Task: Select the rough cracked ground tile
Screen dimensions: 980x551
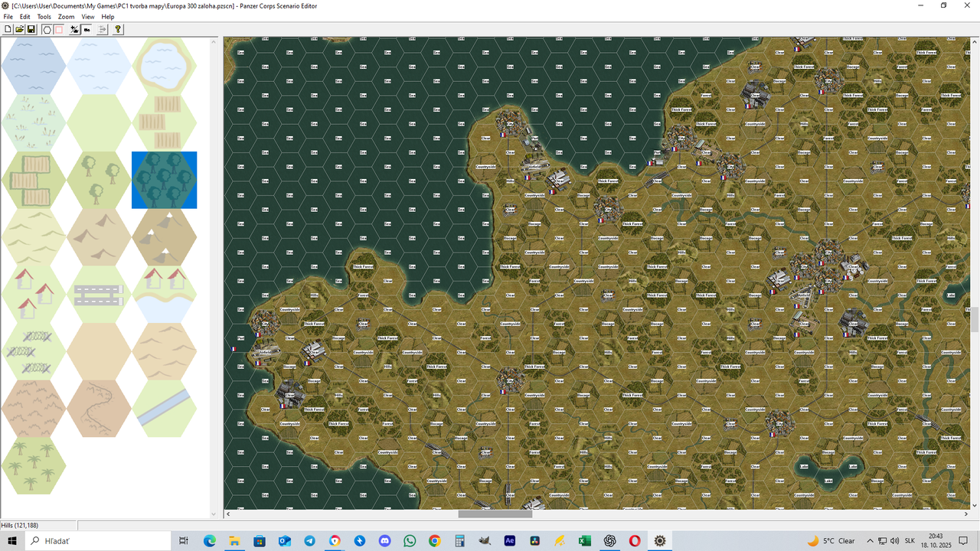Action: coord(34,409)
